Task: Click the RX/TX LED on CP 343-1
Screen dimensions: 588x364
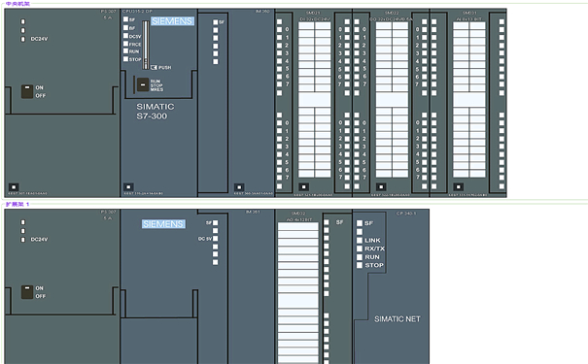Action: 360,248
